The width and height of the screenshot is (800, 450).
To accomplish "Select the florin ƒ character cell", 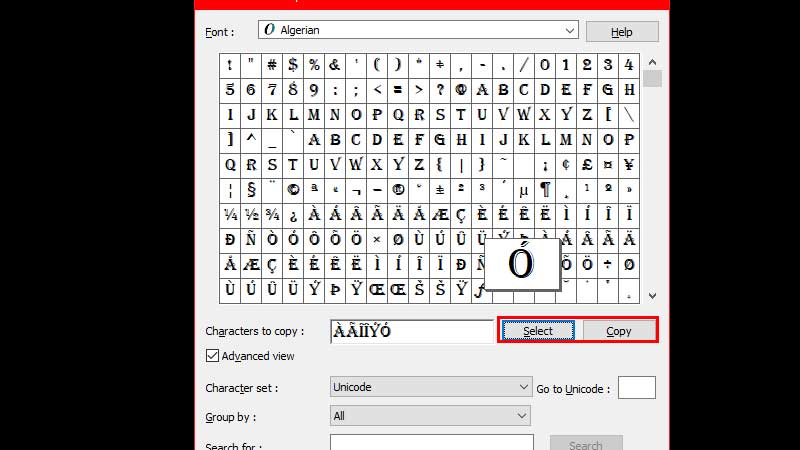I will [479, 290].
